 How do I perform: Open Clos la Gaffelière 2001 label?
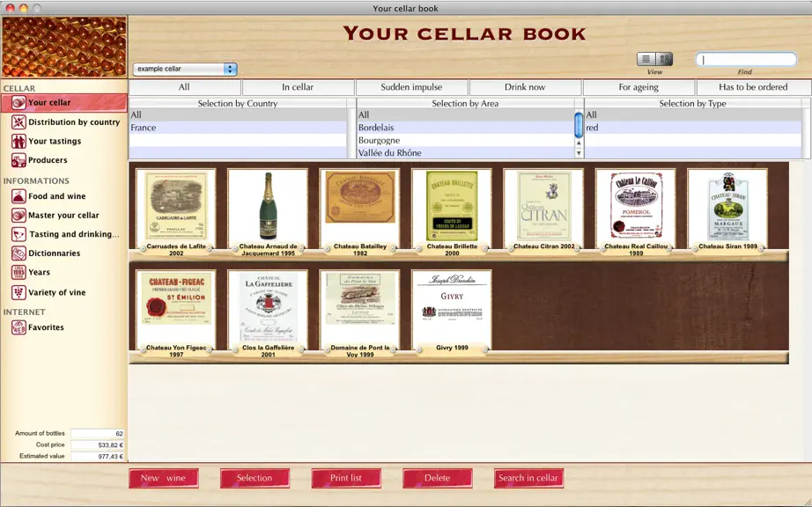[268, 311]
